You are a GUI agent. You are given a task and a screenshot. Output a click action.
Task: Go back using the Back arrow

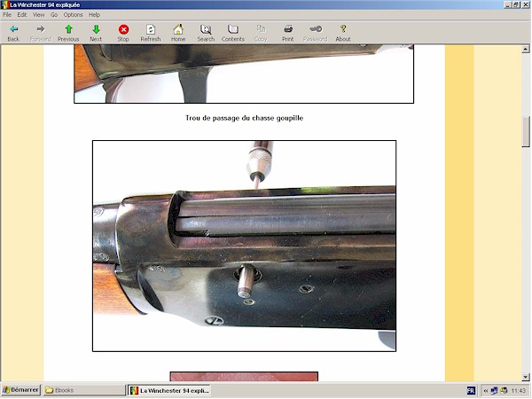coord(13,33)
